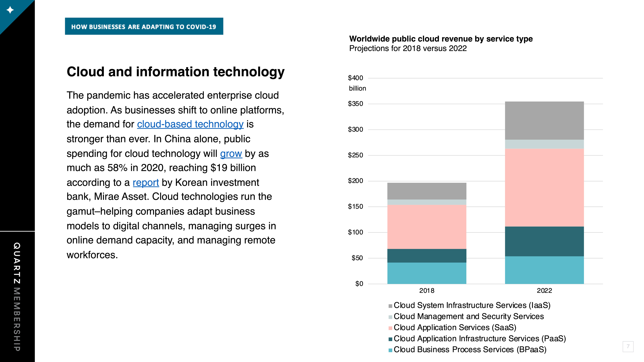Follow the 'grow' hyperlink
This screenshot has width=644, height=362.
(231, 153)
